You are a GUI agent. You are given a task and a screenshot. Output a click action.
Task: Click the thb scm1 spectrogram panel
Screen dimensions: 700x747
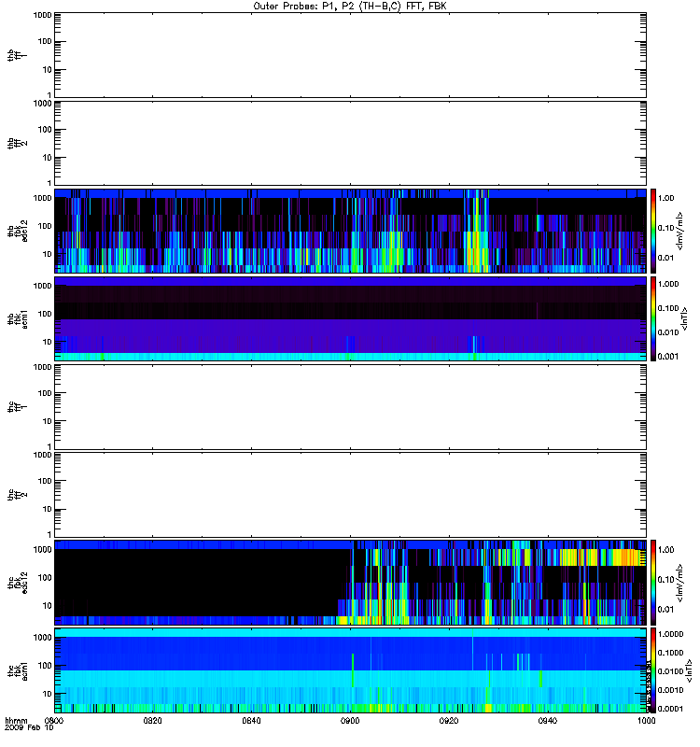350,318
